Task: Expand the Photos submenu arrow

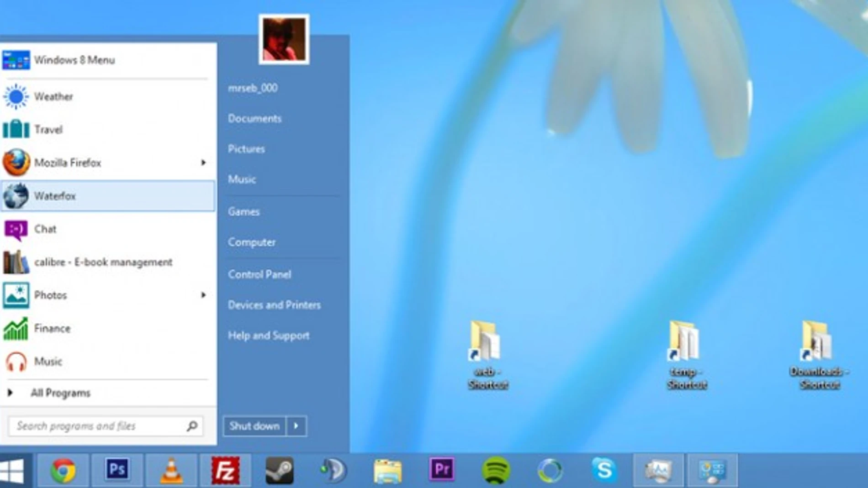Action: (x=203, y=295)
